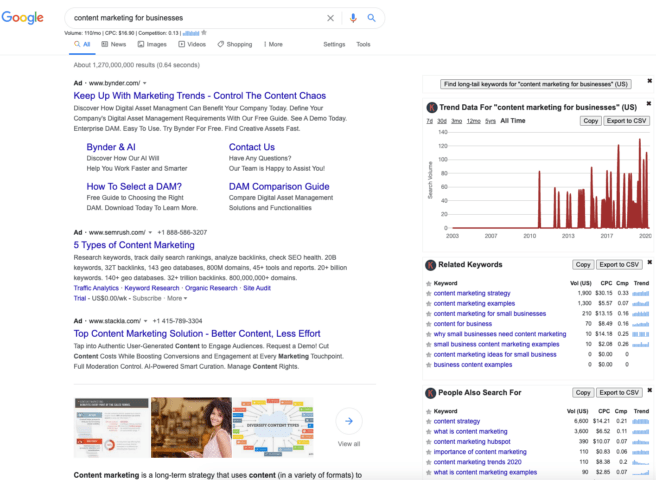The height and width of the screenshot is (480, 656).
Task: Open the bynder.com ad dropdown arrow
Action: point(145,83)
